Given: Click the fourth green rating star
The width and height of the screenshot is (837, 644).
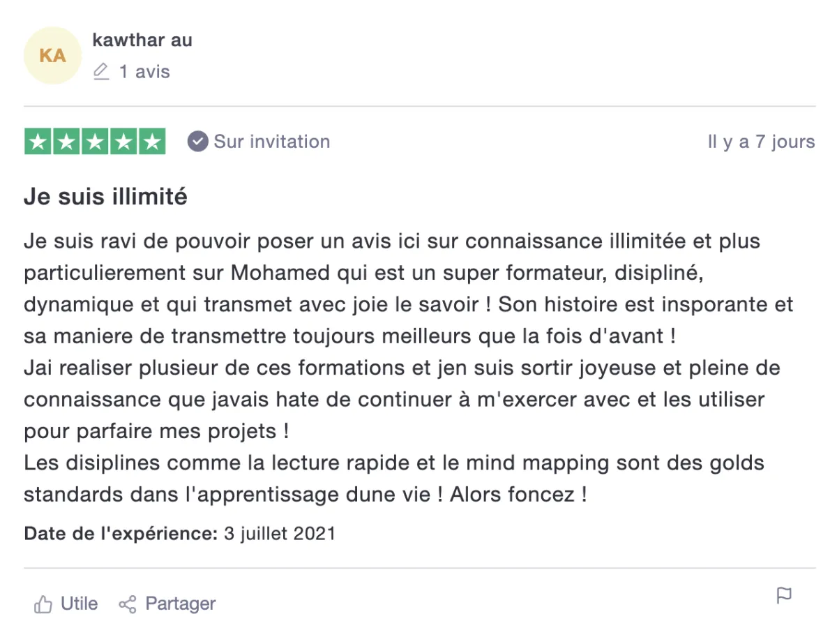Looking at the screenshot, I should coord(123,142).
